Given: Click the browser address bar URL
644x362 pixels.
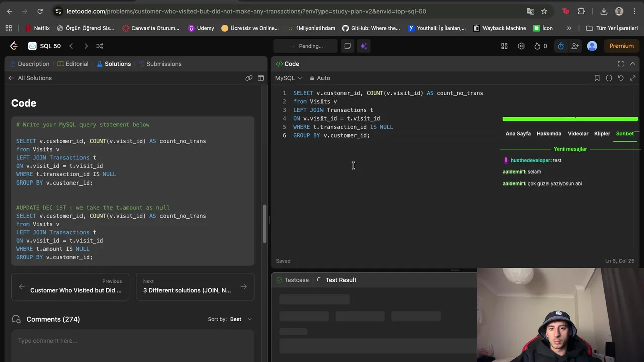Looking at the screenshot, I should coord(247,11).
